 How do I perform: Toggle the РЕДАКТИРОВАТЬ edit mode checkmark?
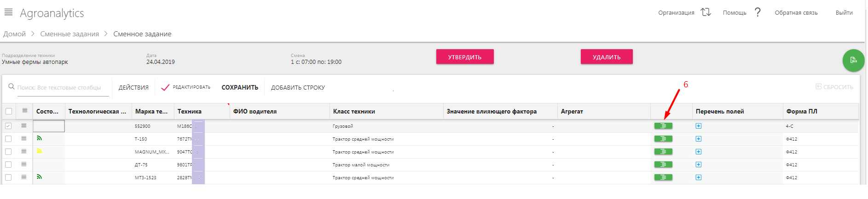point(165,87)
